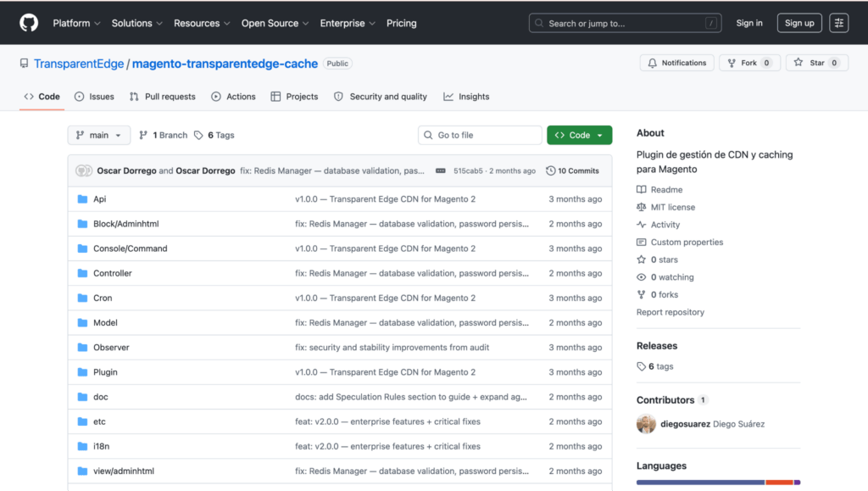Expand the Solutions menu
Viewport: 868px width, 491px height.
137,23
